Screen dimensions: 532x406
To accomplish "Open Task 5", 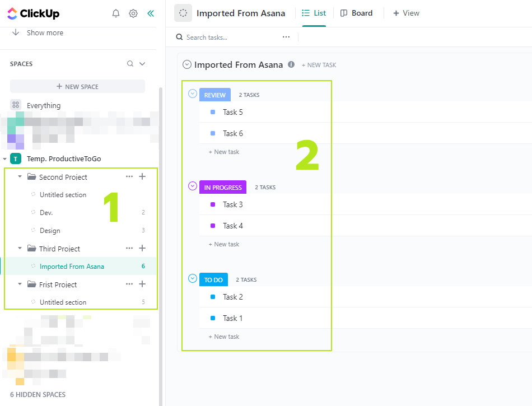I will point(233,112).
